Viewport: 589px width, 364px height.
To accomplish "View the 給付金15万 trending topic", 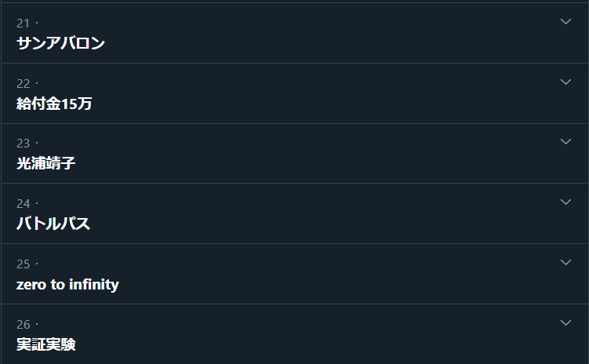I will click(x=54, y=104).
